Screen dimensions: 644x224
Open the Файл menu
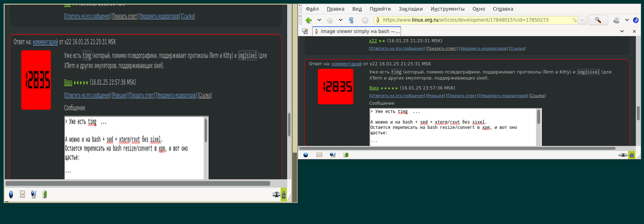tap(312, 9)
